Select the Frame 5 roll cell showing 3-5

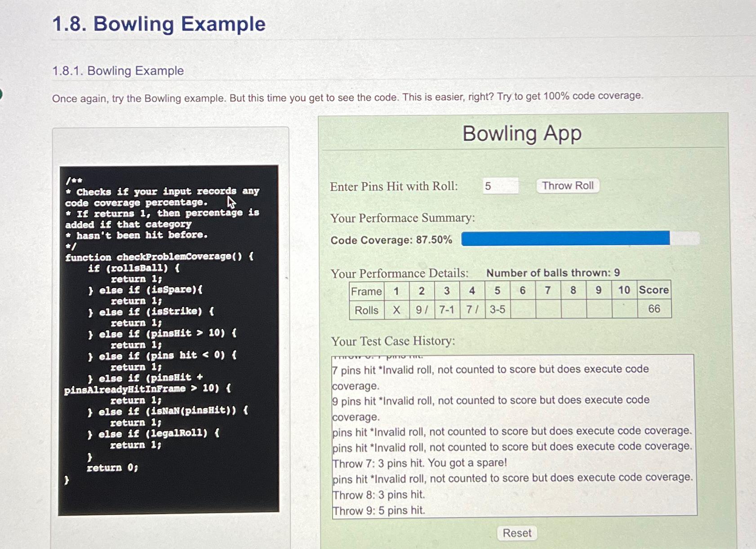pos(497,310)
